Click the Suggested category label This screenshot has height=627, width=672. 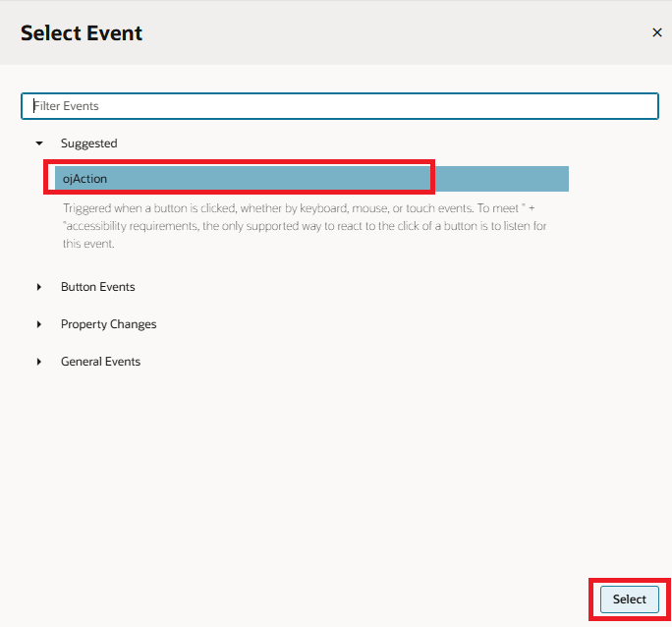pyautogui.click(x=88, y=143)
